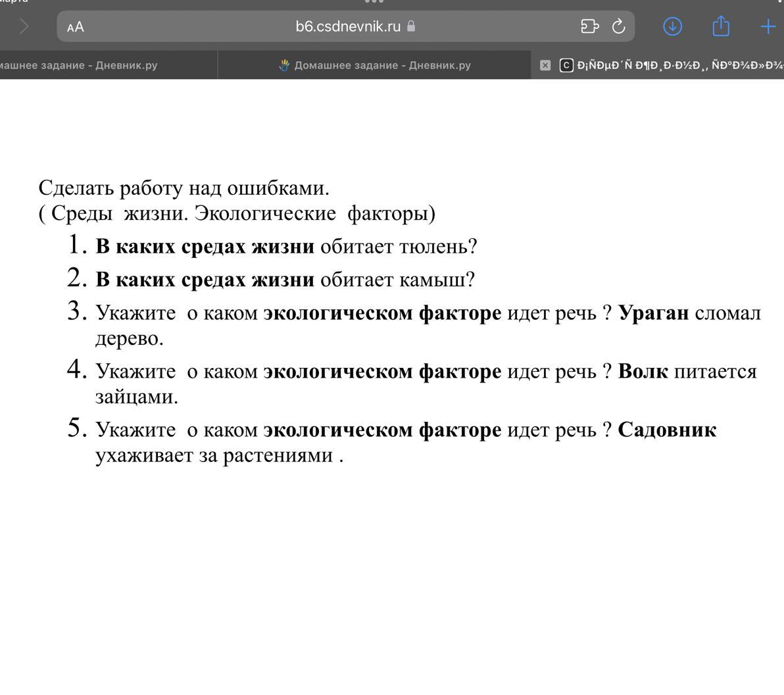Image resolution: width=784 pixels, height=695 pixels.
Task: Close the third tab with its X
Action: (545, 65)
